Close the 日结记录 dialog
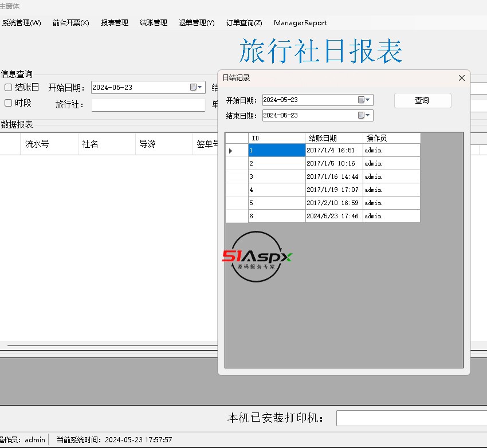 click(462, 78)
